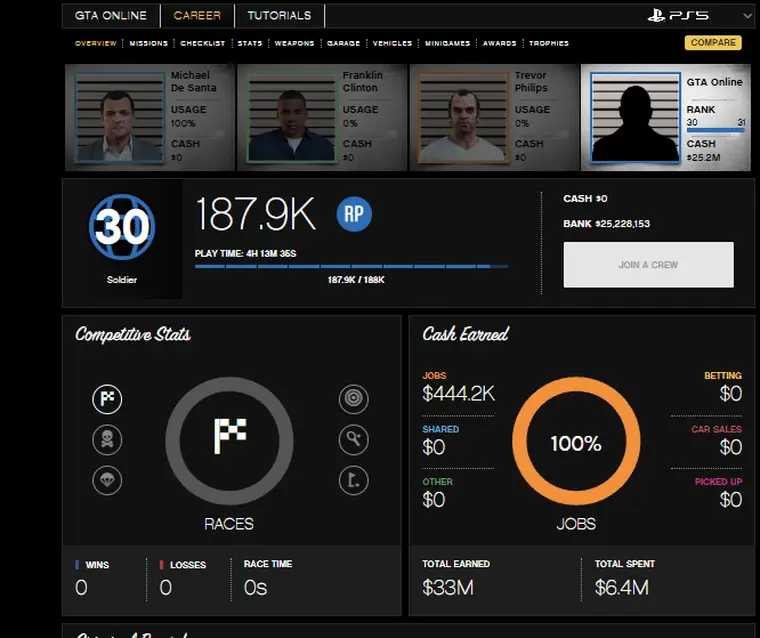760x638 pixels.
Task: Select the Parachuting stat icon
Action: [x=107, y=480]
